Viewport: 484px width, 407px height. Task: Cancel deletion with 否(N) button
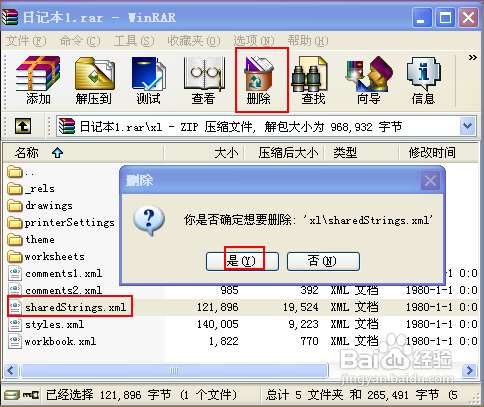(x=323, y=261)
